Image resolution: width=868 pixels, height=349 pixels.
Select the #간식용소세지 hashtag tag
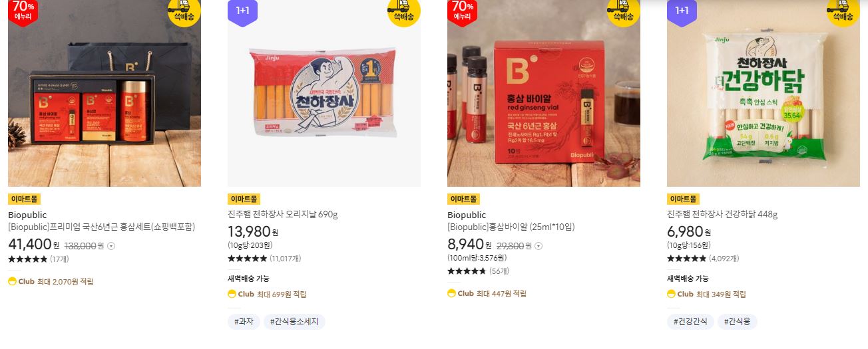tap(294, 322)
